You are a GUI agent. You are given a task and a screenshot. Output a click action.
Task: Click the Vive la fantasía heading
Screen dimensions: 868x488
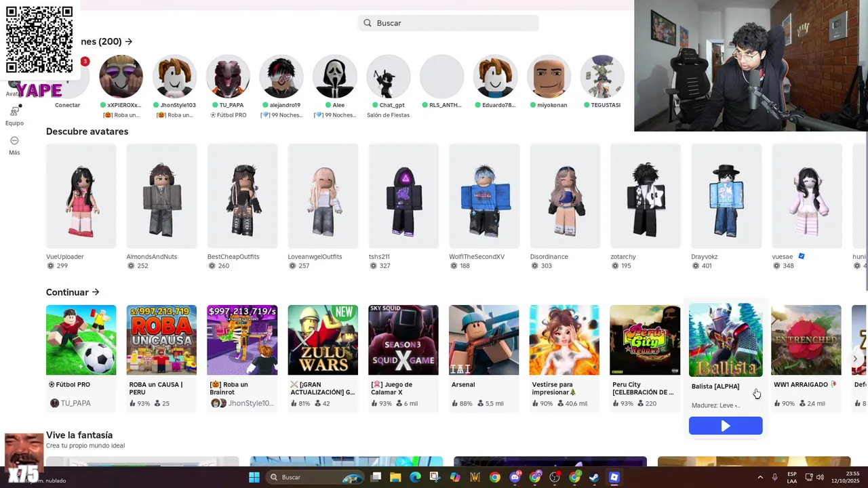coord(79,435)
